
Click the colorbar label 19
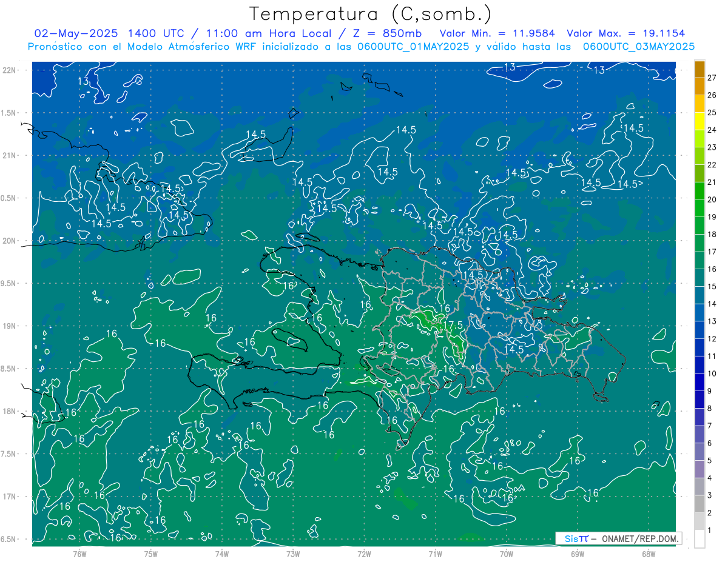tap(712, 216)
